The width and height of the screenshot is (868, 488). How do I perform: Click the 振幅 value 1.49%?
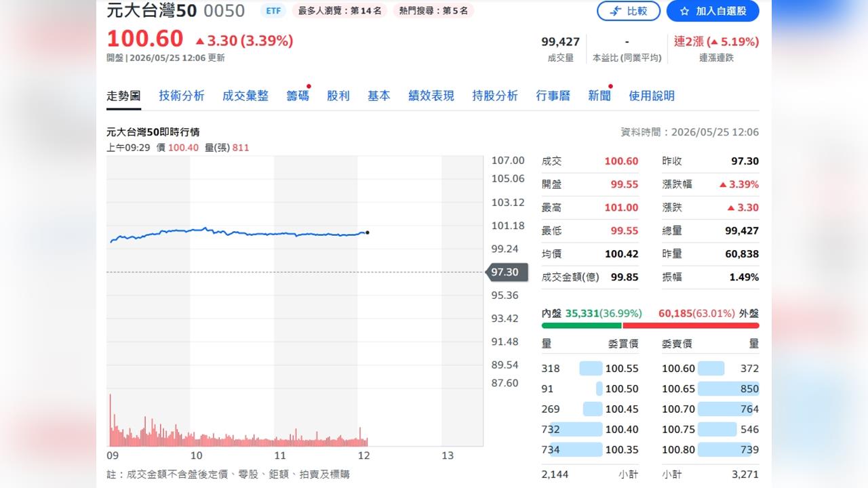744,277
